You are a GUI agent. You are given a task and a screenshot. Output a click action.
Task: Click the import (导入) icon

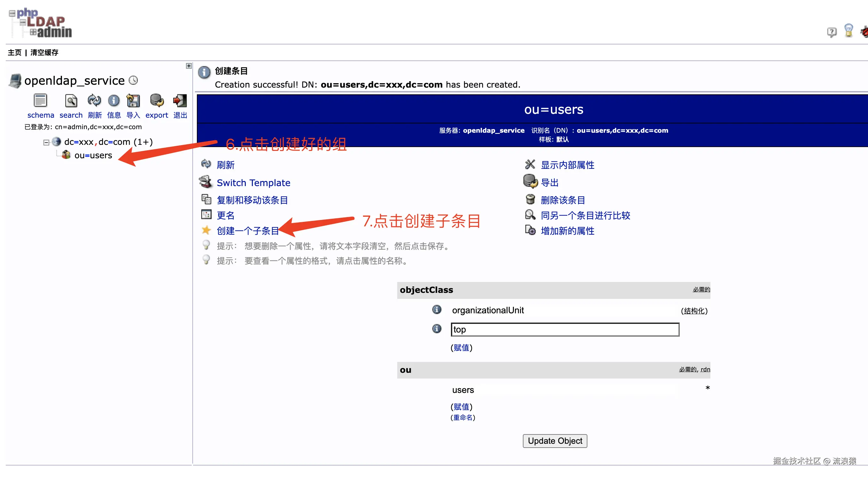tap(133, 101)
